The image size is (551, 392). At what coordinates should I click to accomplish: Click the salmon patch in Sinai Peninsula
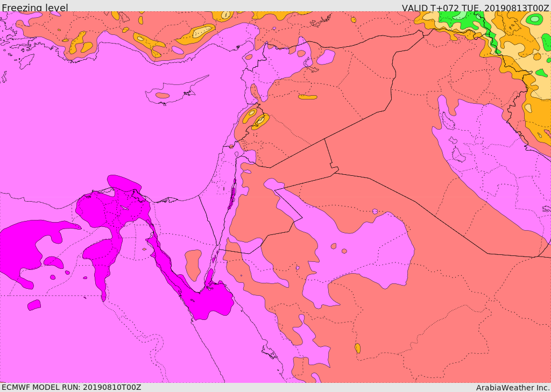pos(193,265)
